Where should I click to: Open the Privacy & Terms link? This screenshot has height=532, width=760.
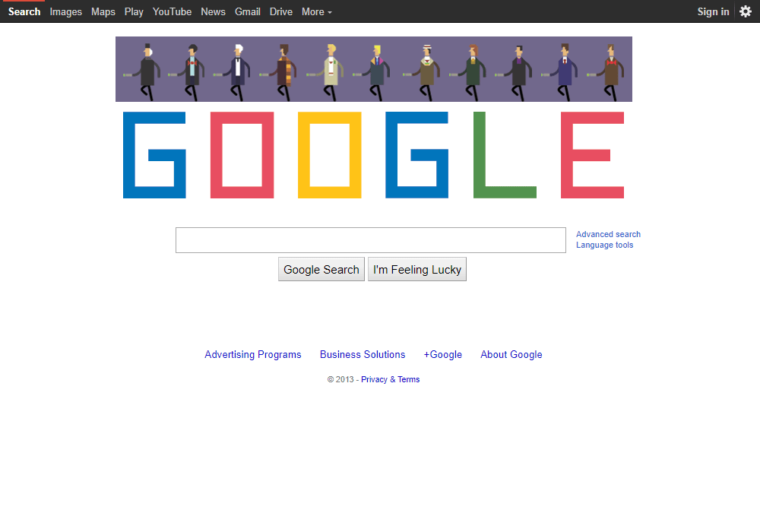(x=390, y=379)
